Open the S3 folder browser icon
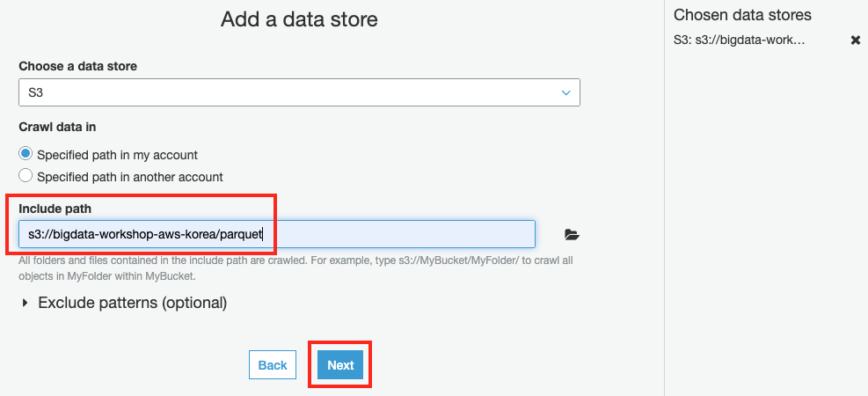This screenshot has width=868, height=396. pos(572,235)
